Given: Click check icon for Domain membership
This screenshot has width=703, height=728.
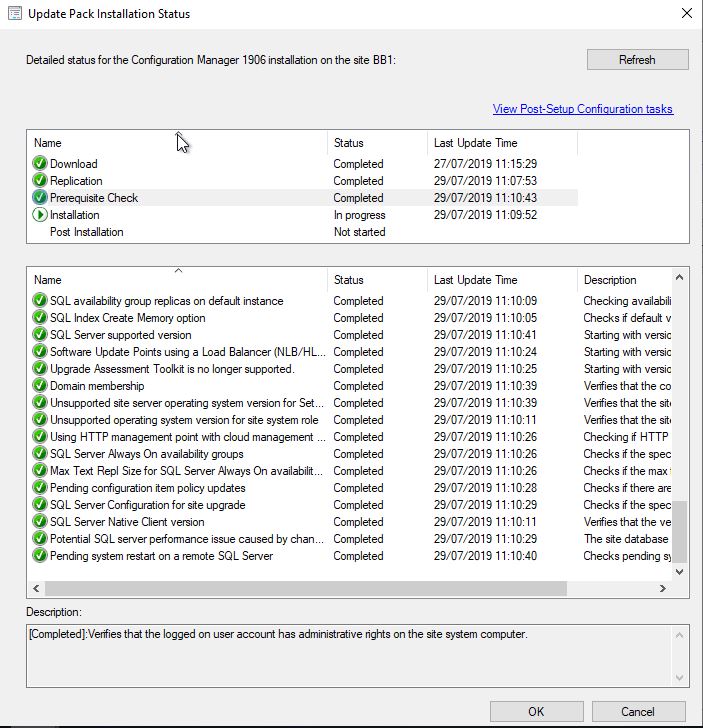Looking at the screenshot, I should 40,386.
